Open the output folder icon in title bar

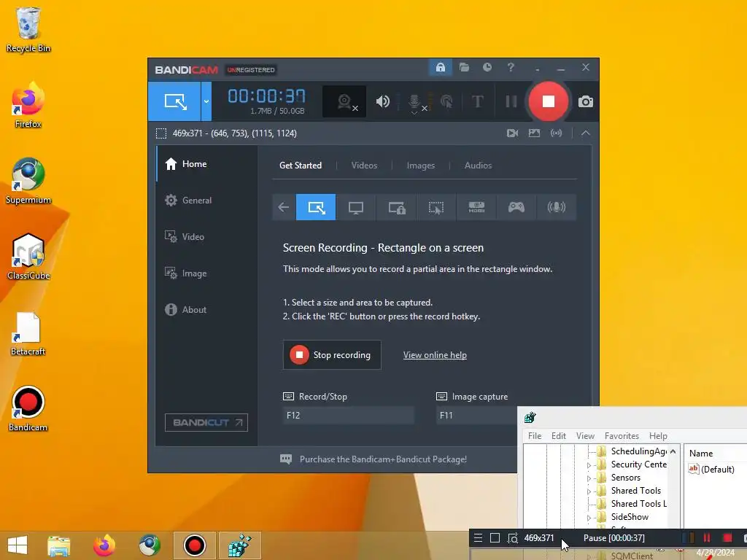[464, 68]
